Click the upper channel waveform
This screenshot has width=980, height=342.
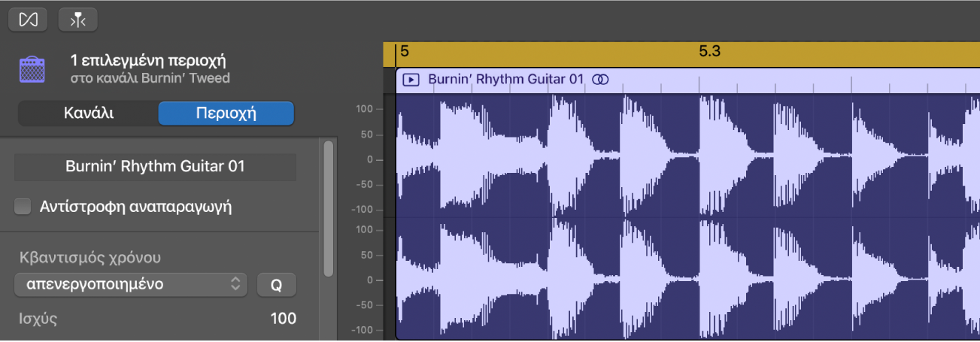[x=677, y=158]
